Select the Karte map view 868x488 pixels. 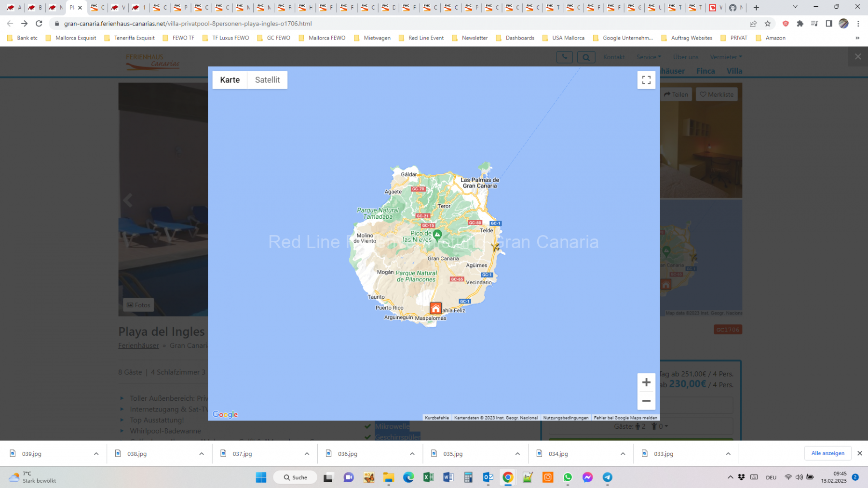pyautogui.click(x=230, y=80)
